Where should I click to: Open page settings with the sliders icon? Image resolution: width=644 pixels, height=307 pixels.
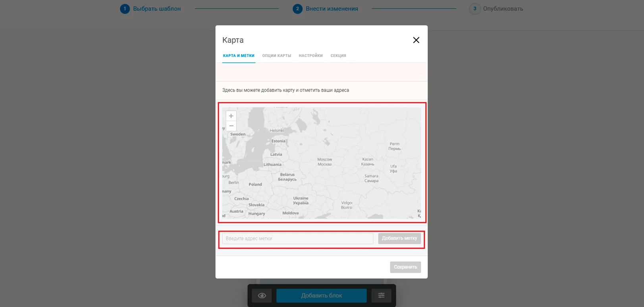pos(381,295)
